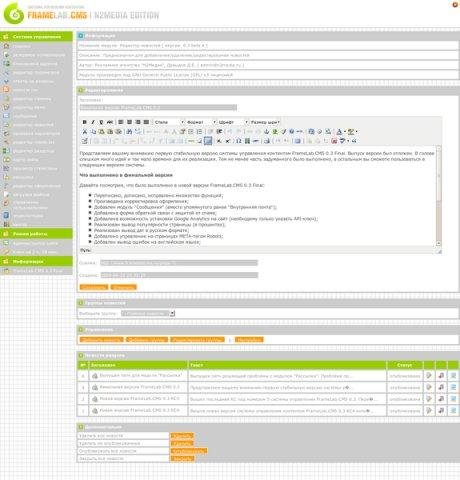This screenshot has height=480, width=460.
Task: Center-align the editor text
Action: [x=129, y=122]
